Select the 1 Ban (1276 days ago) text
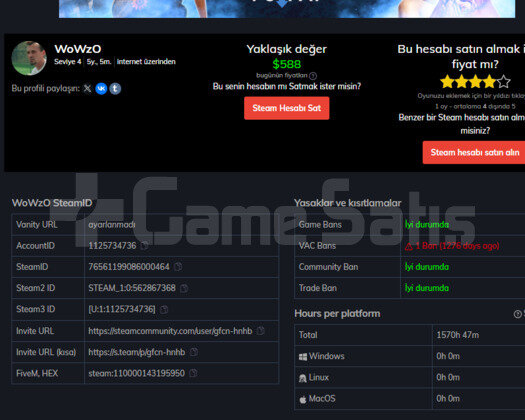The image size is (525, 420). (457, 246)
